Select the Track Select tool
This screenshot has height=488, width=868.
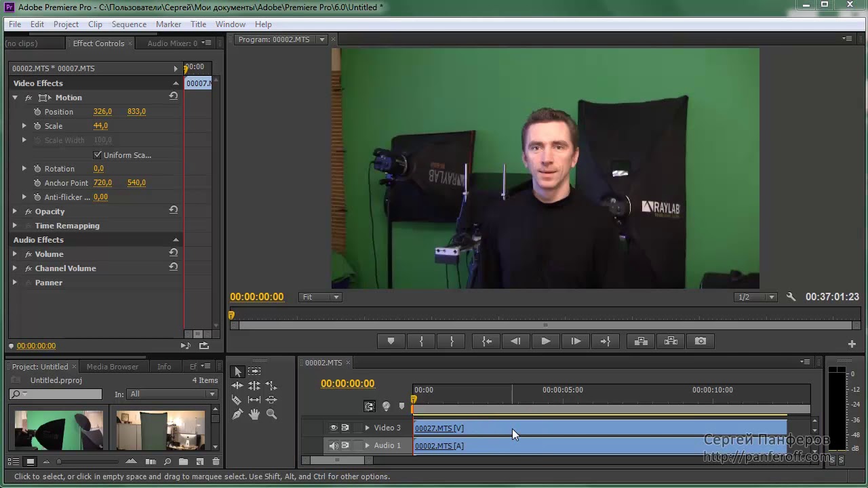254,371
